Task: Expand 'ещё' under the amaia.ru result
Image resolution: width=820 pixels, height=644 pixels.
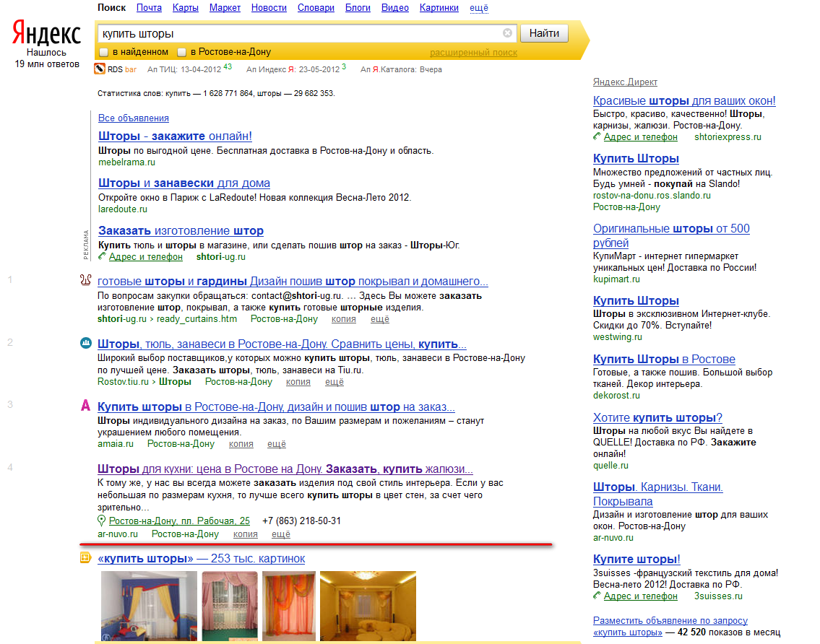Action: click(x=277, y=444)
